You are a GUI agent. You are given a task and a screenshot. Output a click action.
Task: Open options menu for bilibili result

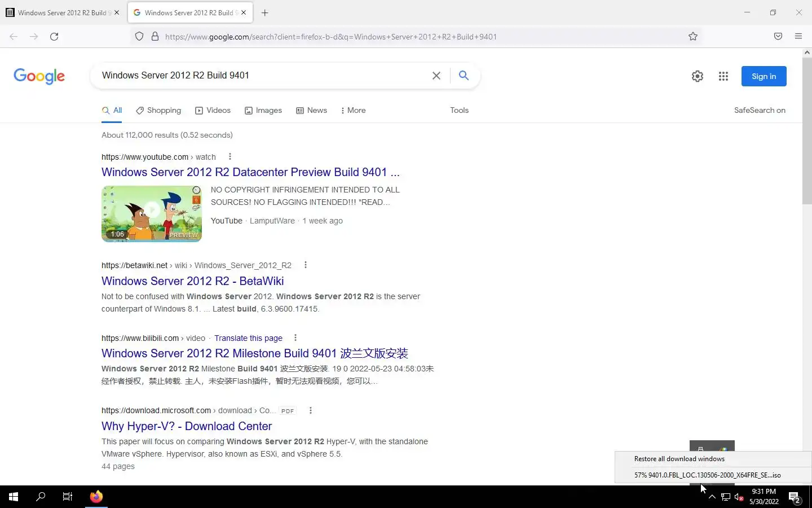click(x=295, y=338)
